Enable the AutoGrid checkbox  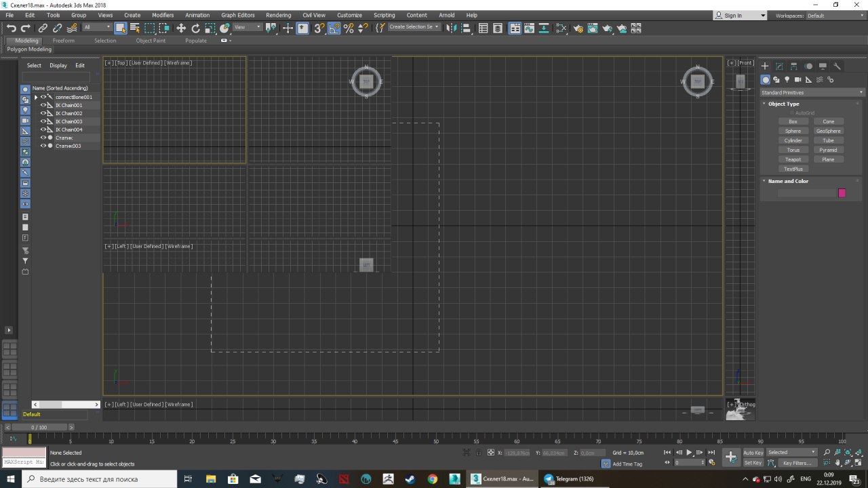pos(791,113)
